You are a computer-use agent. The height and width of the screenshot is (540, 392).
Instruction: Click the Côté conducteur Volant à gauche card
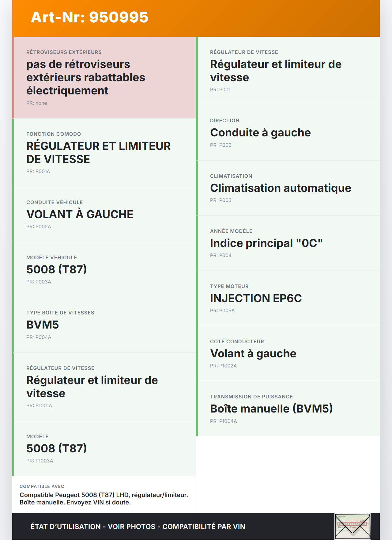(x=288, y=353)
